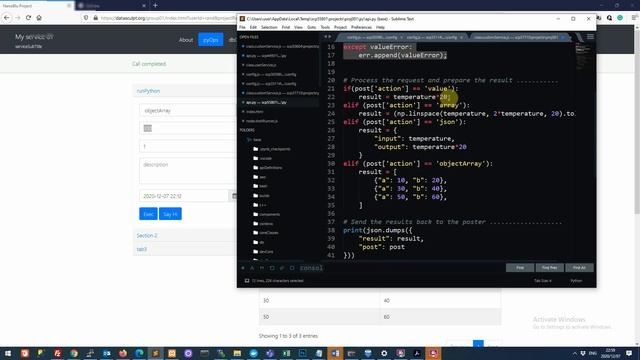Open Sublime's Preferences menu
The image size is (640, 360).
[361, 27]
